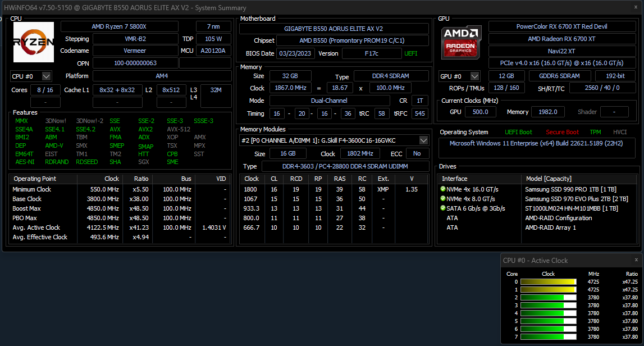644x346 pixels.
Task: Click the GPU clock value 500.0
Action: tap(481, 112)
